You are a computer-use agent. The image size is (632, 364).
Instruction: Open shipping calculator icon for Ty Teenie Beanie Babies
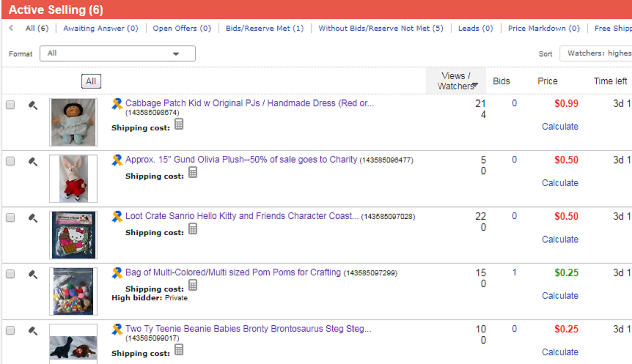[x=179, y=349]
